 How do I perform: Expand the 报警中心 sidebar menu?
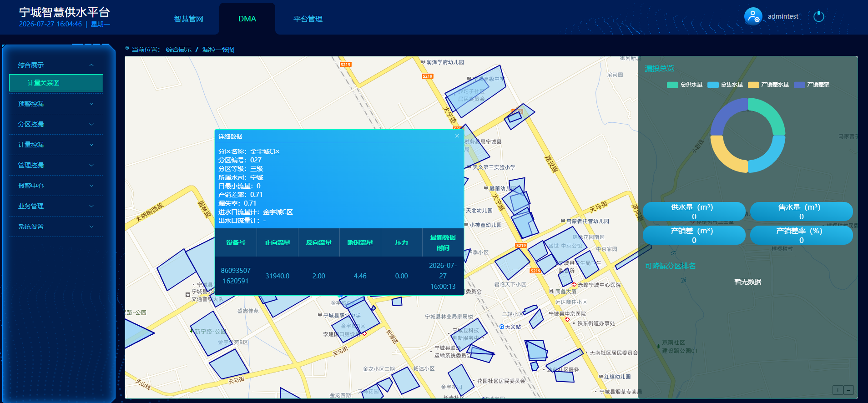click(56, 186)
